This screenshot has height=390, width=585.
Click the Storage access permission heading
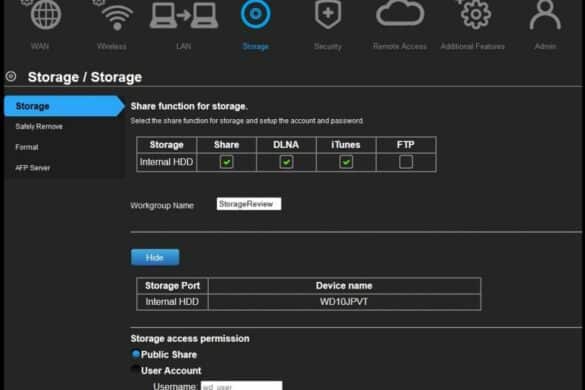(190, 338)
